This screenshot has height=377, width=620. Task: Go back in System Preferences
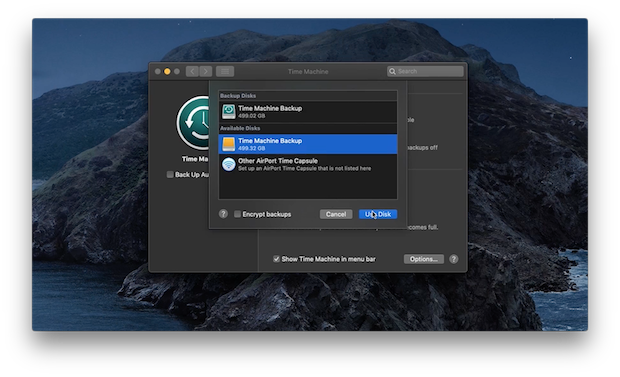pos(192,71)
